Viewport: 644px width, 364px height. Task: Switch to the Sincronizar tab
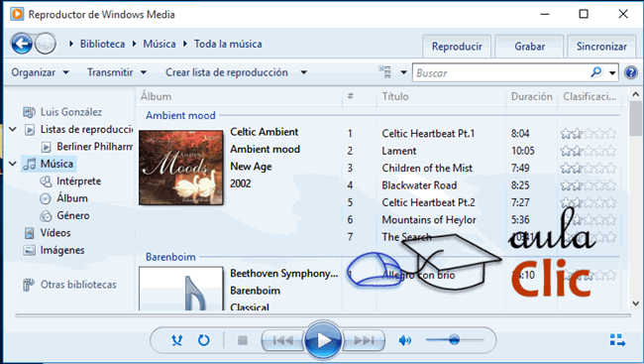coord(601,46)
